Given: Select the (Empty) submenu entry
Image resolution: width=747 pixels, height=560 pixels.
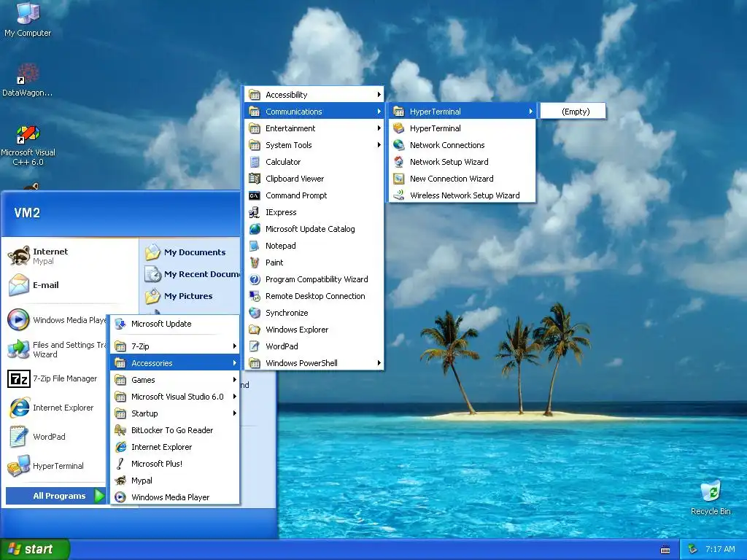Looking at the screenshot, I should coord(573,112).
